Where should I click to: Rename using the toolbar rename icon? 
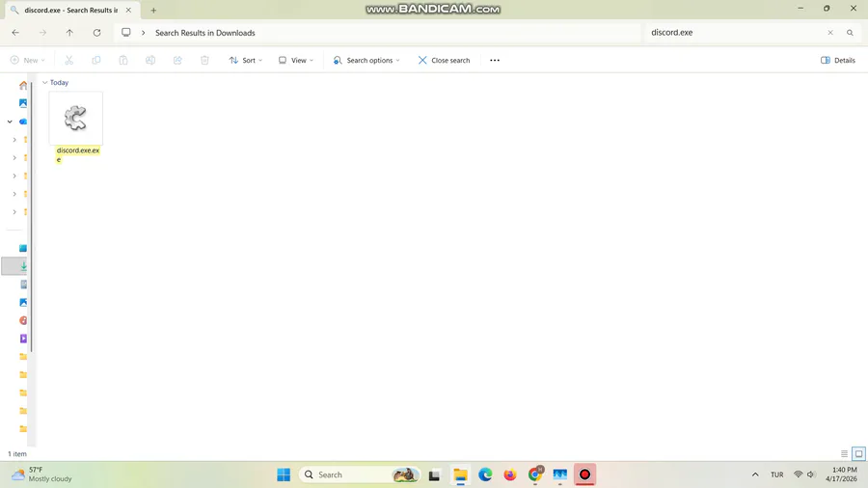click(x=150, y=61)
